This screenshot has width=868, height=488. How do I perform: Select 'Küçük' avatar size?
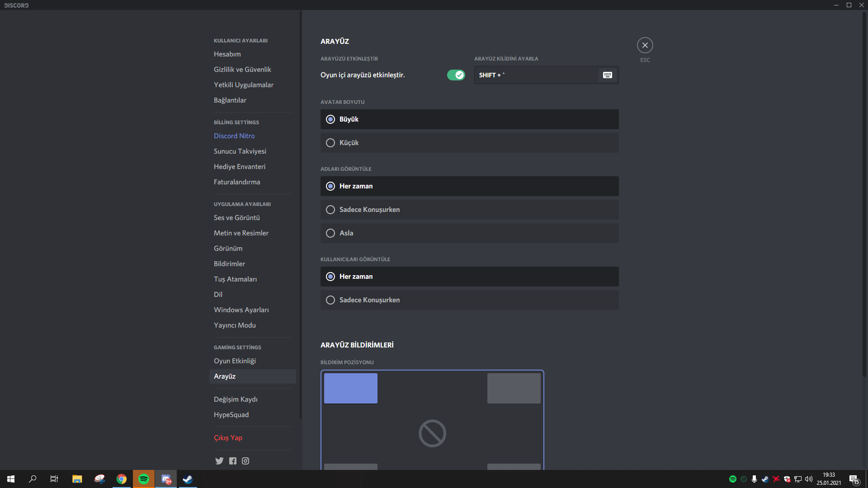[469, 143]
